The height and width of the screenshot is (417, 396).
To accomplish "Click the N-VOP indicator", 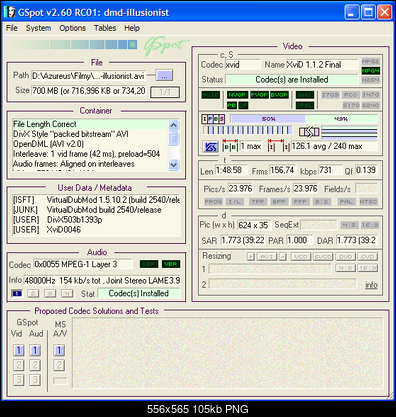I will coord(237,95).
